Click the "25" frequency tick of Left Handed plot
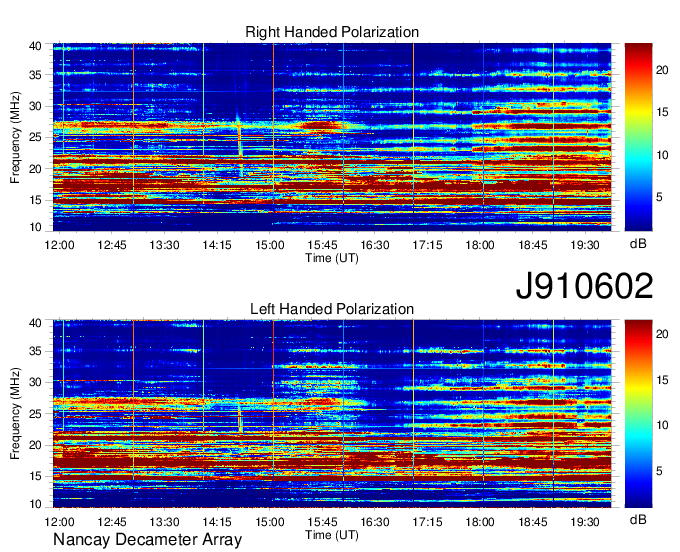Screen dimensions: 680x552 35,414
